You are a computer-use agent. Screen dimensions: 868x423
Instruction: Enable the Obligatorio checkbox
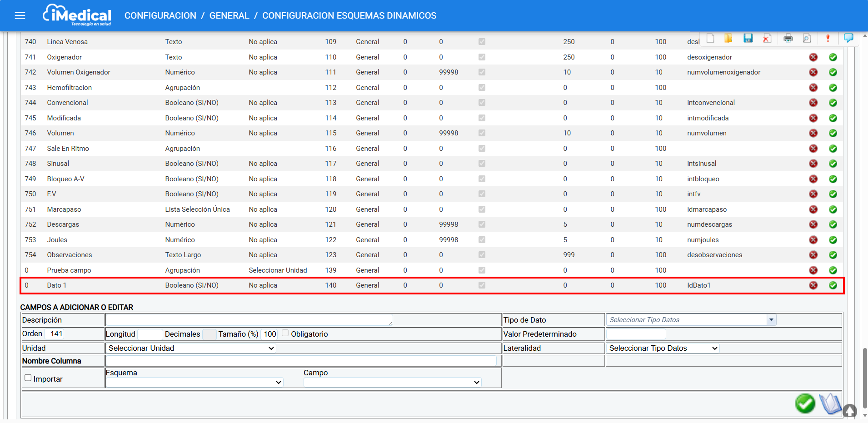[285, 333]
